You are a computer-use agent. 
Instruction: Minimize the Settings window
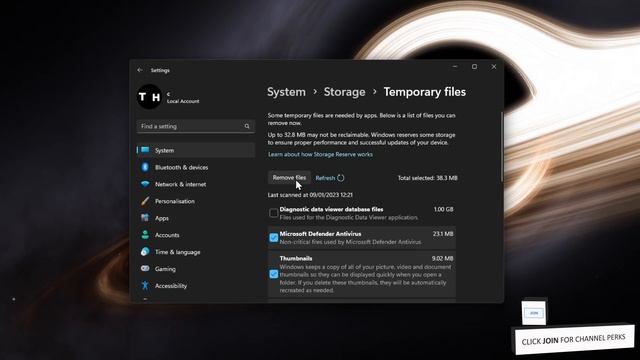point(455,67)
